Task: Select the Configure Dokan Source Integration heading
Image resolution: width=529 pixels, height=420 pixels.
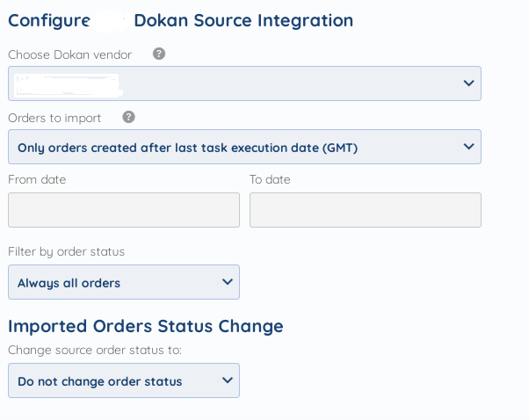Action: [180, 20]
